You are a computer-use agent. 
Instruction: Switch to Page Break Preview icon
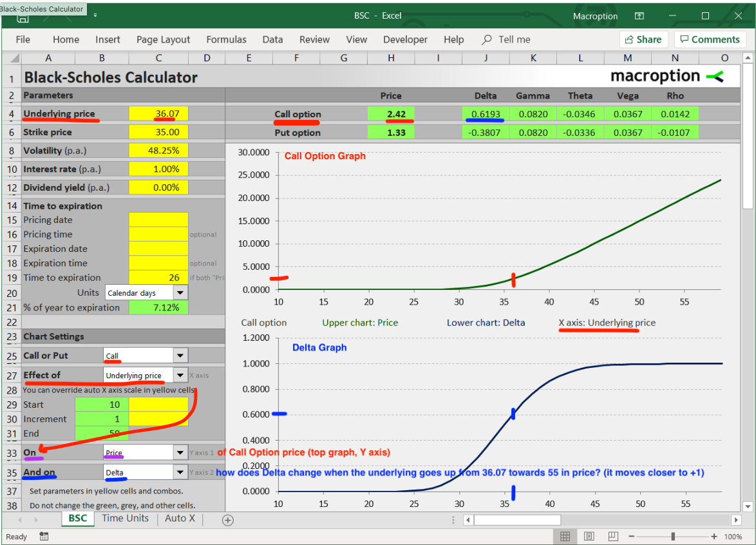coord(613,537)
